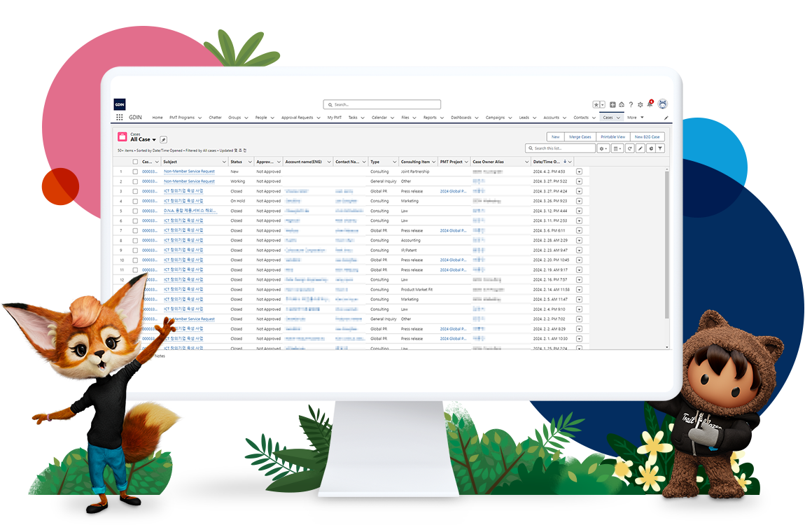Image resolution: width=805 pixels, height=532 pixels.
Task: Click the case list vertical scrollbar
Action: (x=667, y=245)
